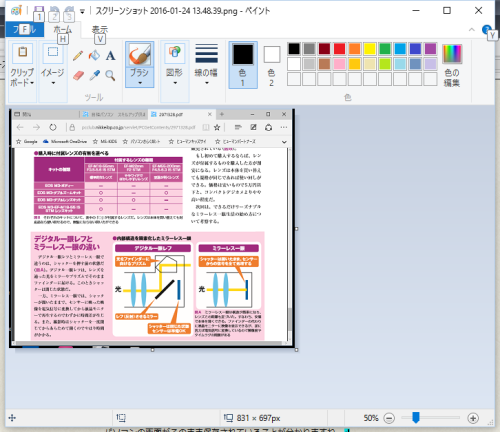500x432 pixels.
Task: Pick the black color swatch
Action: (294, 49)
